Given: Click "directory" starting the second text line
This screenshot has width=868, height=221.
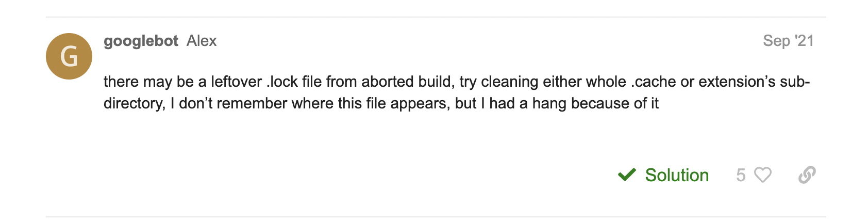Looking at the screenshot, I should pyautogui.click(x=133, y=103).
